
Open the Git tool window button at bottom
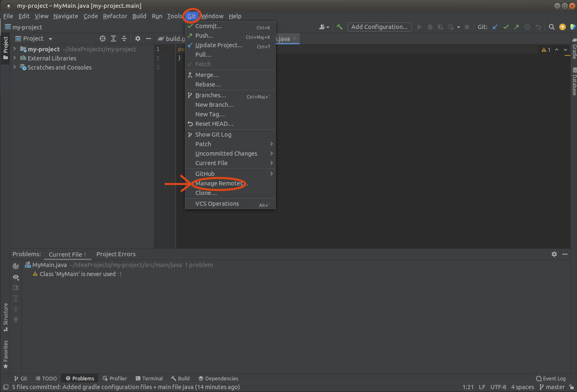21,378
